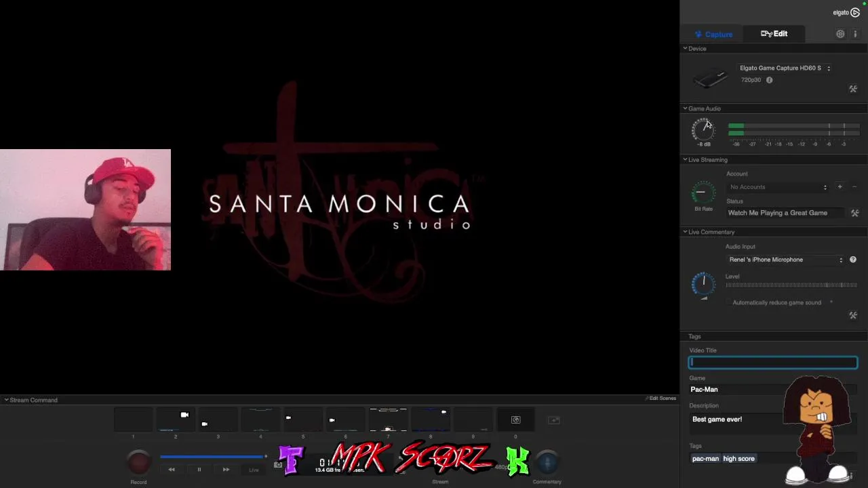The image size is (868, 488).
Task: Select scene thumbnail 3
Action: pyautogui.click(x=218, y=420)
